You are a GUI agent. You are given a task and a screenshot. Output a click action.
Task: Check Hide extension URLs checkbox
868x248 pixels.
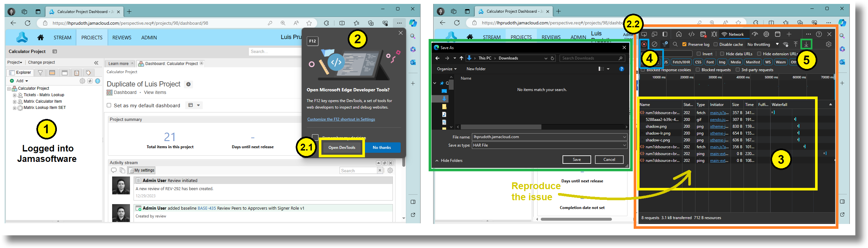[x=759, y=54]
